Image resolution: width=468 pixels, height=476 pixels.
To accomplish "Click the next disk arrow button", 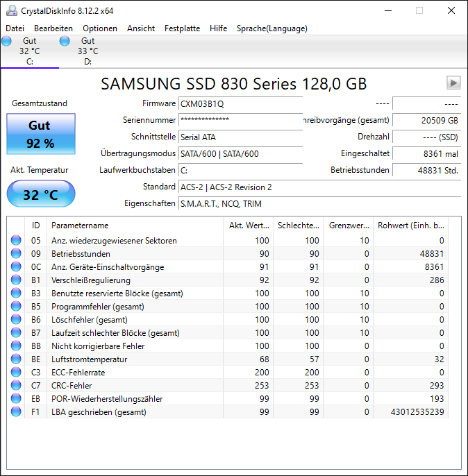I will (453, 83).
